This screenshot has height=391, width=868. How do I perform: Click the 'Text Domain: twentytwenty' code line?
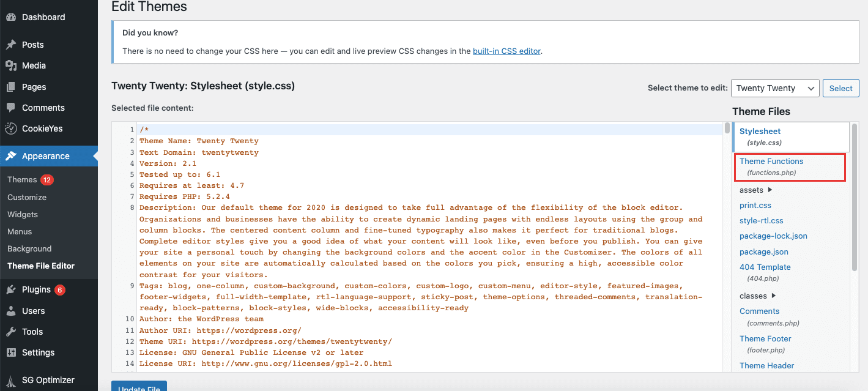199,152
